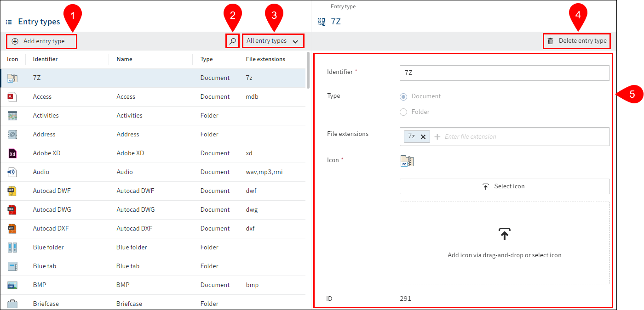Select the Briefcase identifier cell
Image resolution: width=644 pixels, height=310 pixels.
pyautogui.click(x=46, y=304)
